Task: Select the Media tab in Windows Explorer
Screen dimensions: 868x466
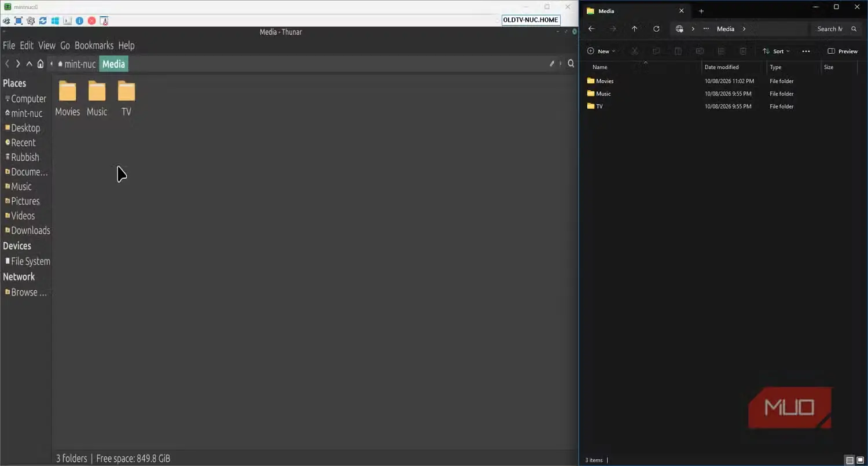Action: pyautogui.click(x=635, y=11)
